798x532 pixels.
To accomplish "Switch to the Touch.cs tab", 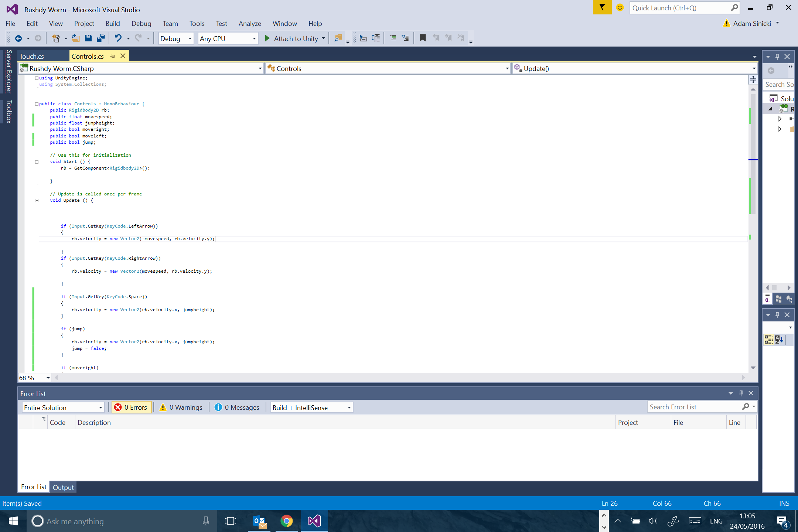I will tap(32, 56).
